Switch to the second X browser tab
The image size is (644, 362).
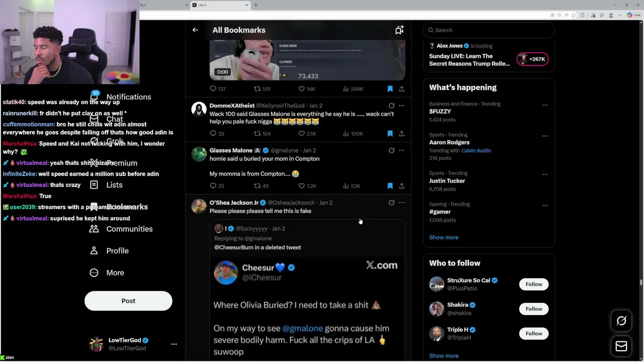pyautogui.click(x=220, y=5)
